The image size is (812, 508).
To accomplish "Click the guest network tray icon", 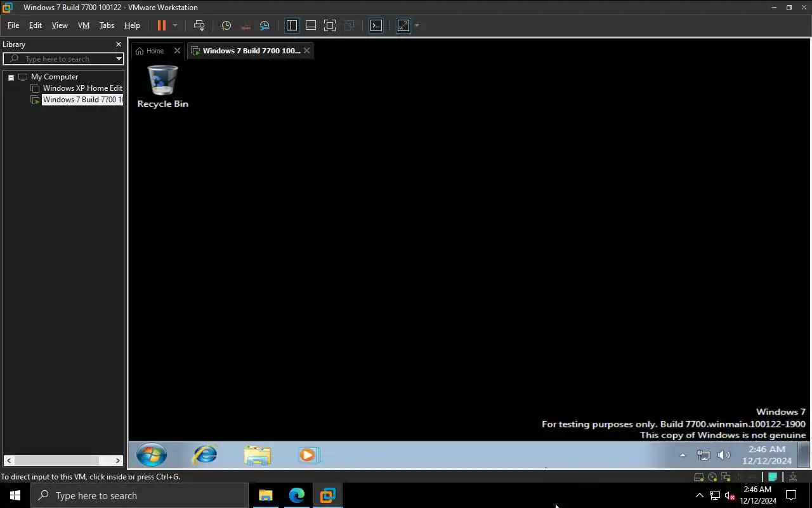I will (704, 455).
